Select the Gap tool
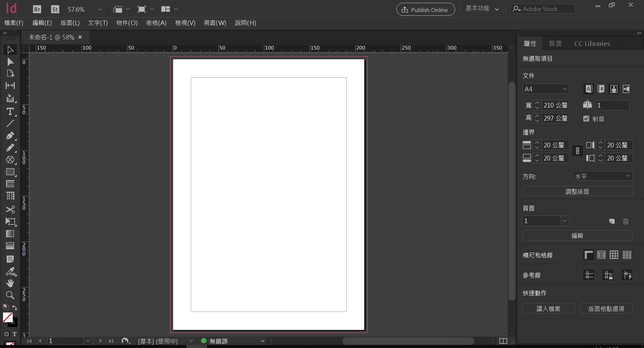 (10, 85)
